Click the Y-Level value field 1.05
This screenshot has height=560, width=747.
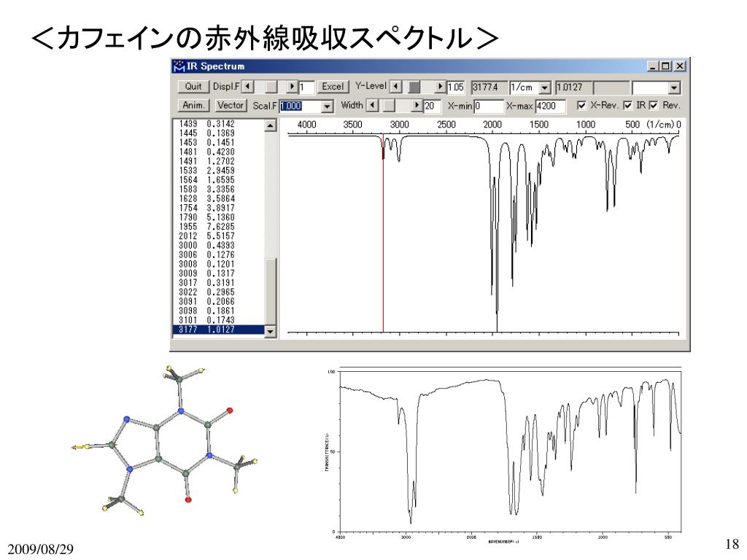click(455, 87)
